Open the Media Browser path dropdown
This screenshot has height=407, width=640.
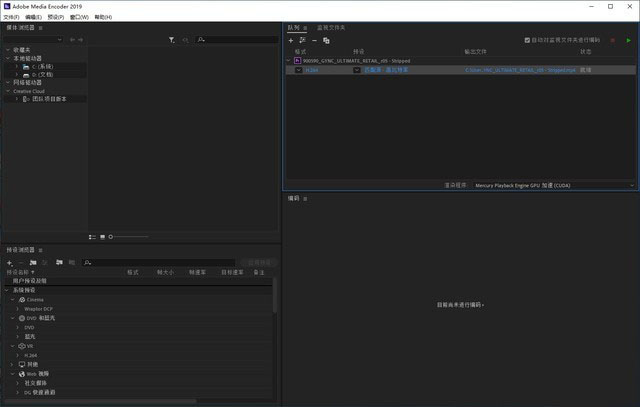click(x=33, y=40)
